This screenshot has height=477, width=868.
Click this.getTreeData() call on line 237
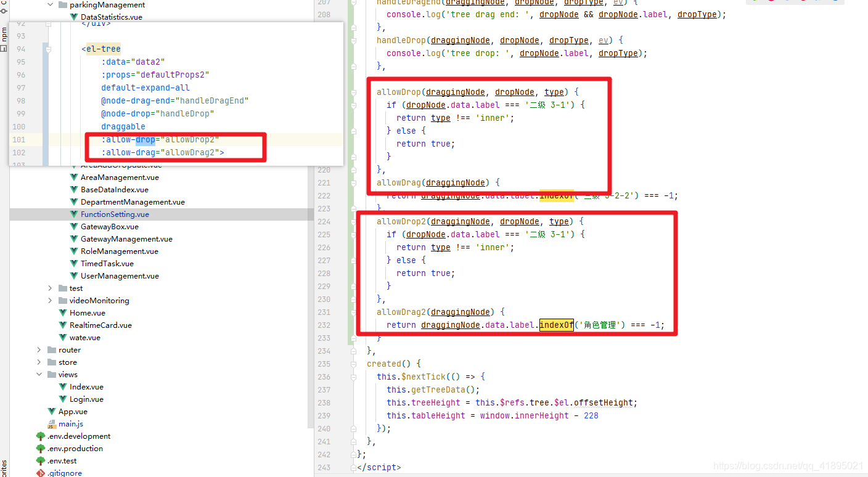(432, 389)
